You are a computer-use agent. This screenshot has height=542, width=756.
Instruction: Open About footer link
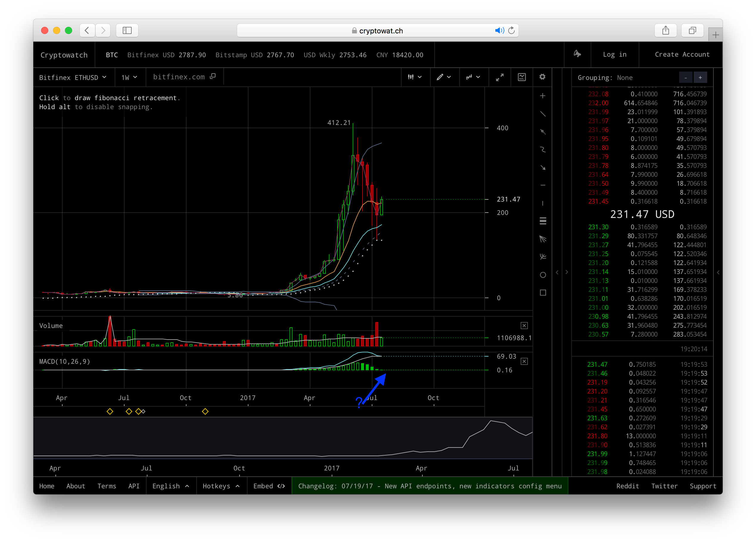point(76,486)
